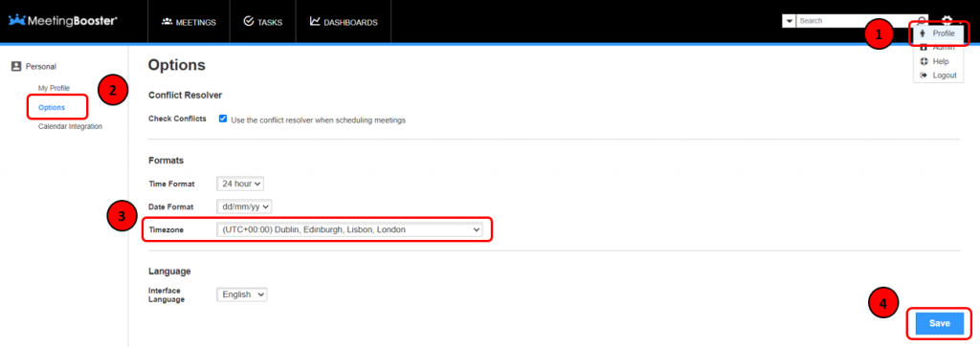Open the Meetings section
This screenshot has height=347, width=980.
189,22
